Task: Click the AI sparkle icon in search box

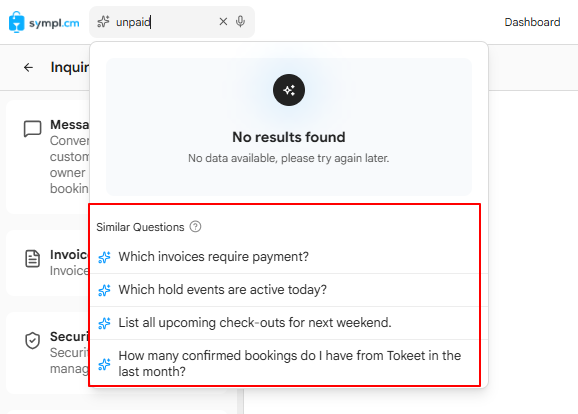Action: pyautogui.click(x=103, y=22)
